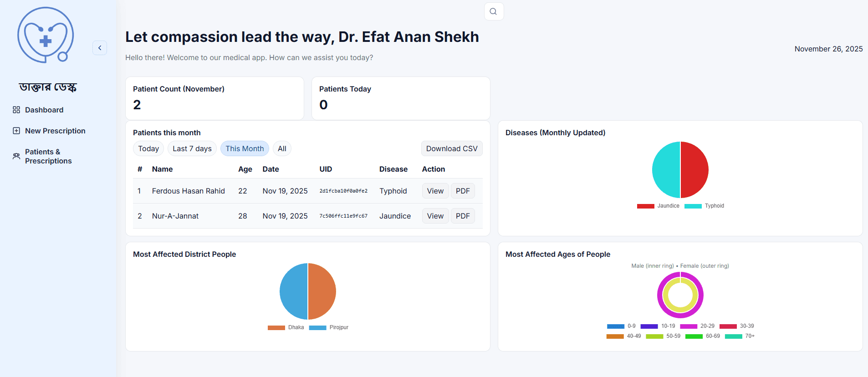868x377 pixels.
Task: Click Nur-A-Jannat's UID in the table
Action: click(343, 215)
